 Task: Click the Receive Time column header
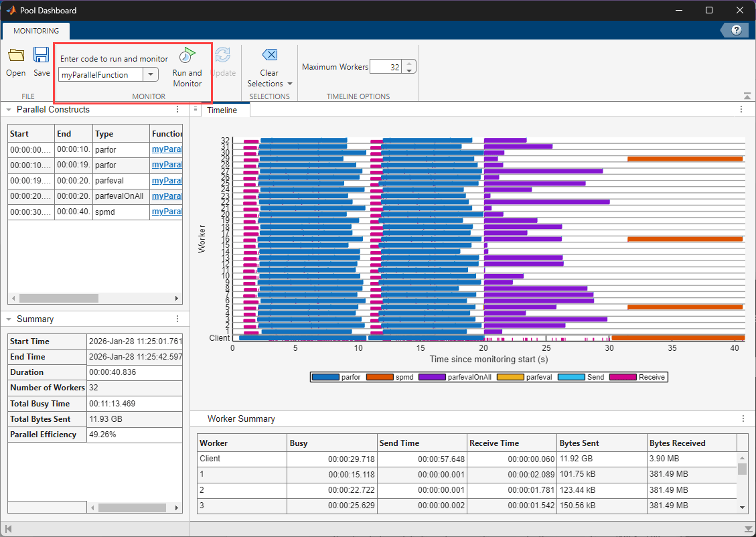tap(512, 443)
